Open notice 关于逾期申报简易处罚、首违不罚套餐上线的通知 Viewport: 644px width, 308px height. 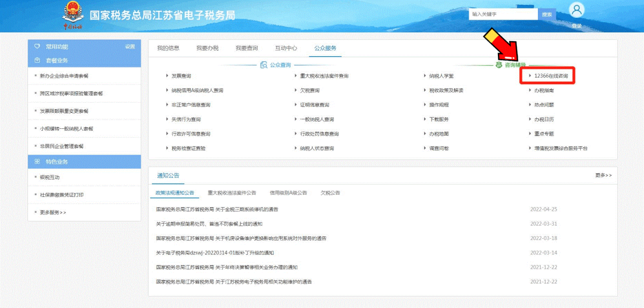click(x=209, y=224)
